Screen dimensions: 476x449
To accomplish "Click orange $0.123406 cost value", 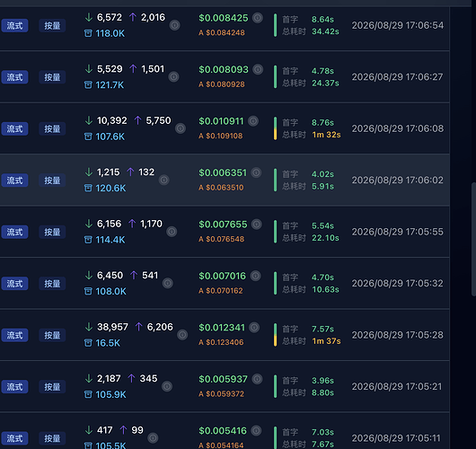I will point(221,342).
